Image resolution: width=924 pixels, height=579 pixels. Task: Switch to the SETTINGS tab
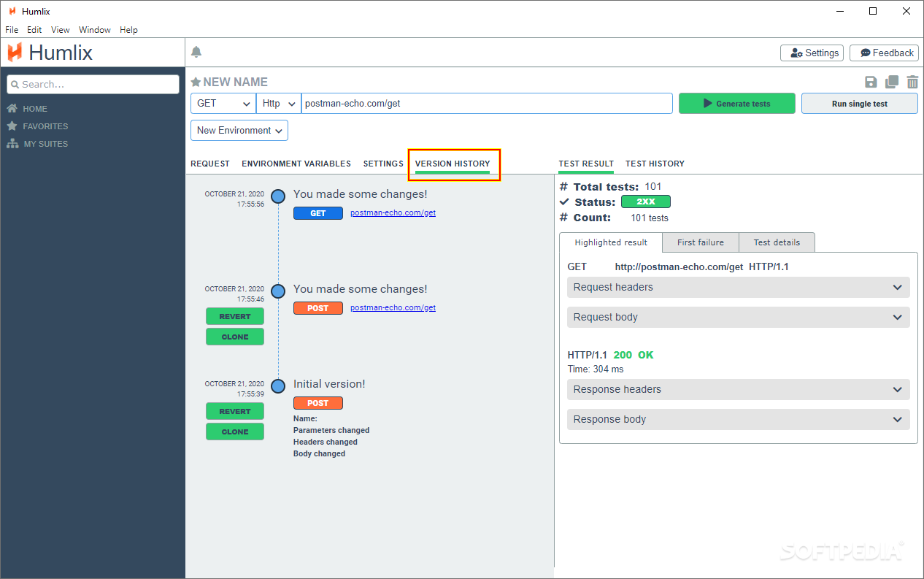point(383,164)
